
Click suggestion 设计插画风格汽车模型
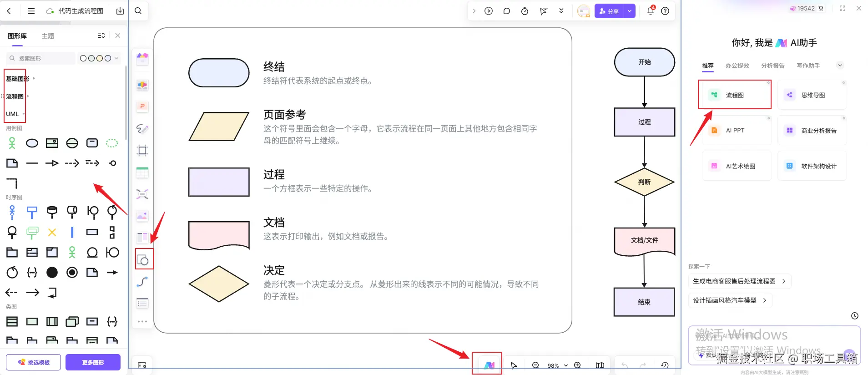click(730, 300)
